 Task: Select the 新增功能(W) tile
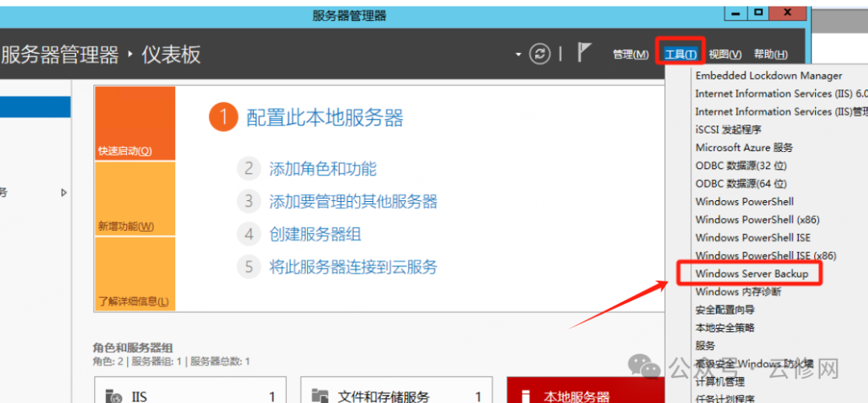pos(135,199)
